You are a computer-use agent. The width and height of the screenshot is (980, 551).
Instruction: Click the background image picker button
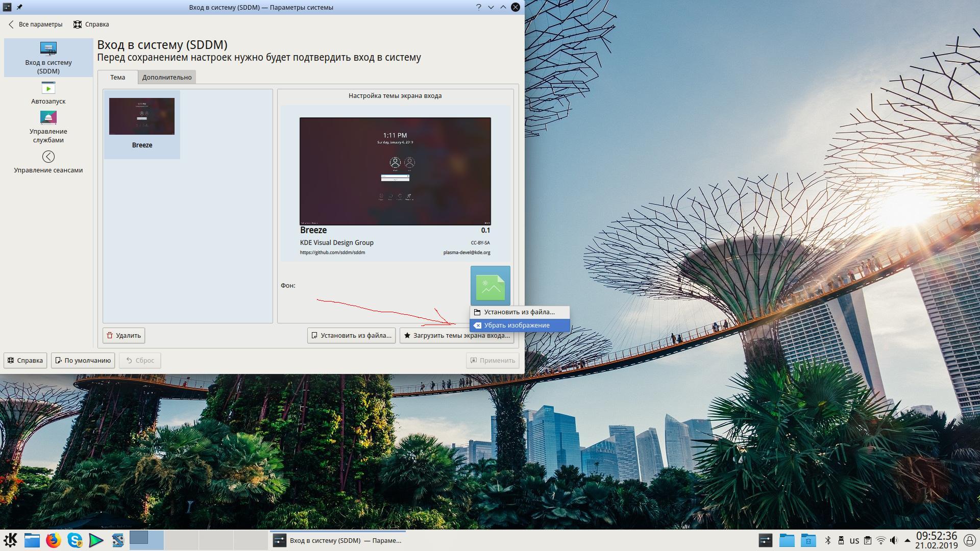(490, 286)
